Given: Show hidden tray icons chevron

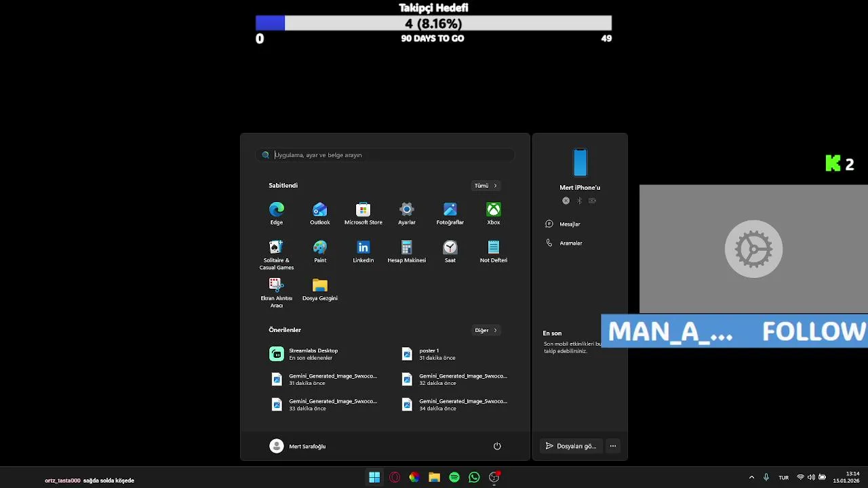Looking at the screenshot, I should tap(751, 477).
